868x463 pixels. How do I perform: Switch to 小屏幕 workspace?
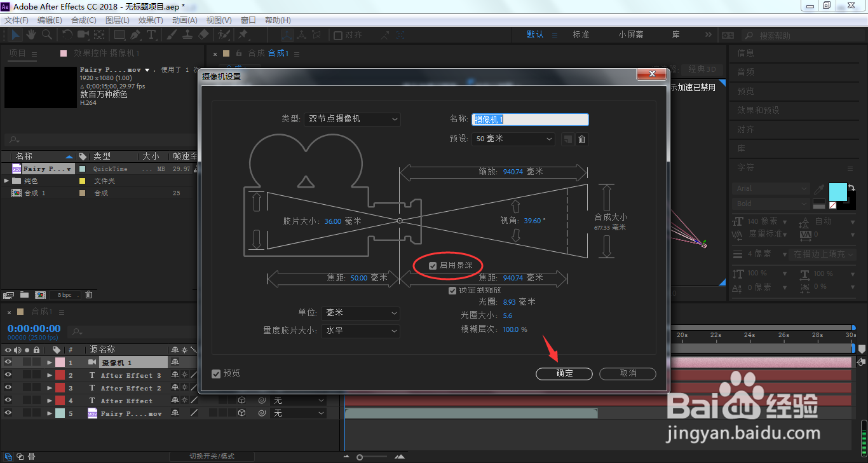631,35
